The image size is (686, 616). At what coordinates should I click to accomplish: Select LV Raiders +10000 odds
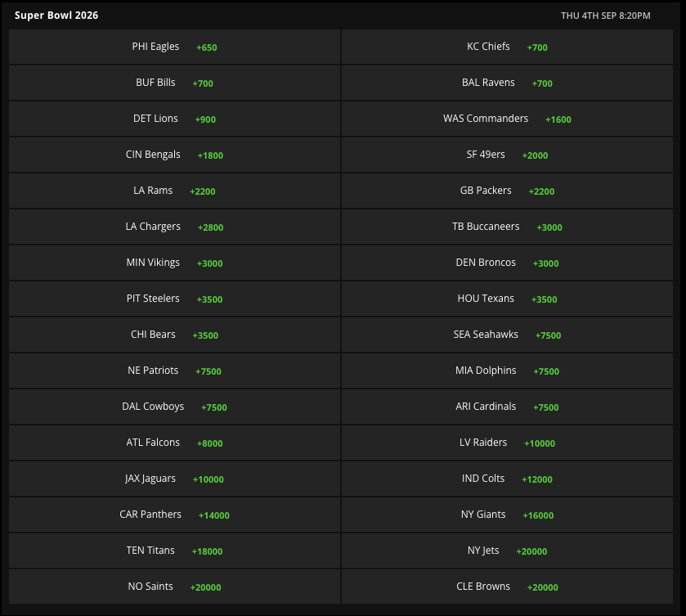(507, 443)
